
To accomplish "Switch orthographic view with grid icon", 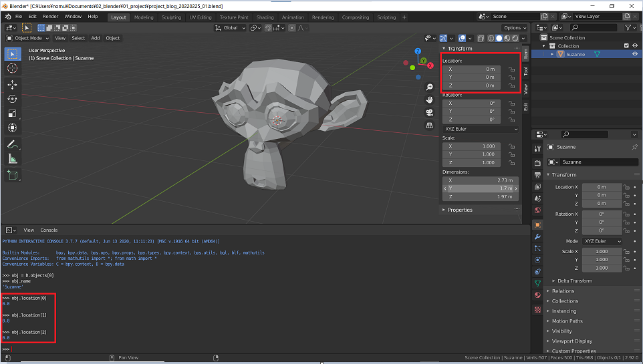I will point(429,126).
